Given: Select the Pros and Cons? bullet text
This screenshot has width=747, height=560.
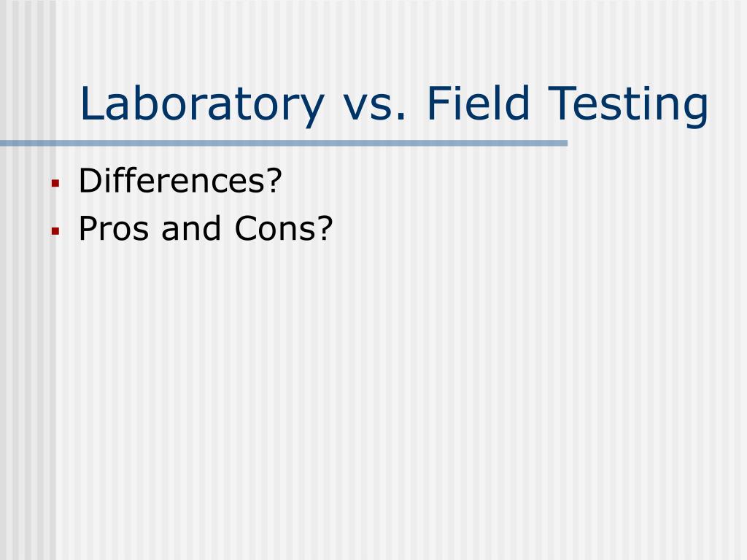Looking at the screenshot, I should [x=205, y=228].
